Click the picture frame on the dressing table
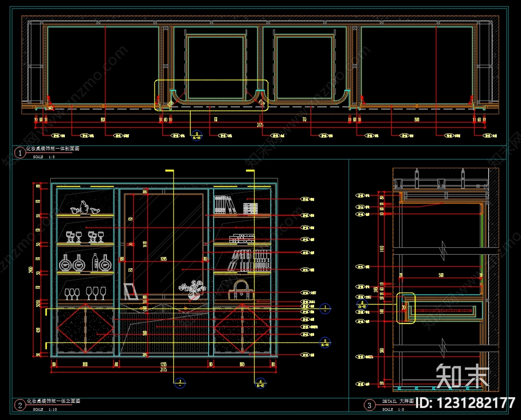521x420 pixels. (x=131, y=292)
